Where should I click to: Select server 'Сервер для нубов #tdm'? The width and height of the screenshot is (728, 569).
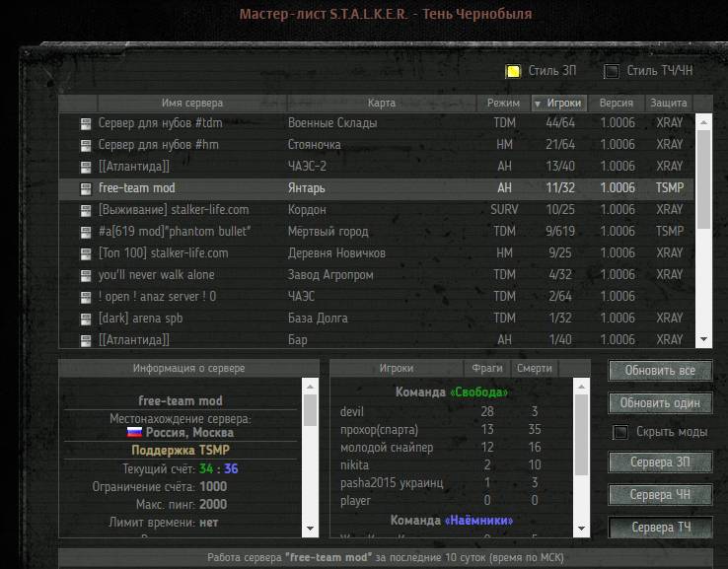click(376, 123)
